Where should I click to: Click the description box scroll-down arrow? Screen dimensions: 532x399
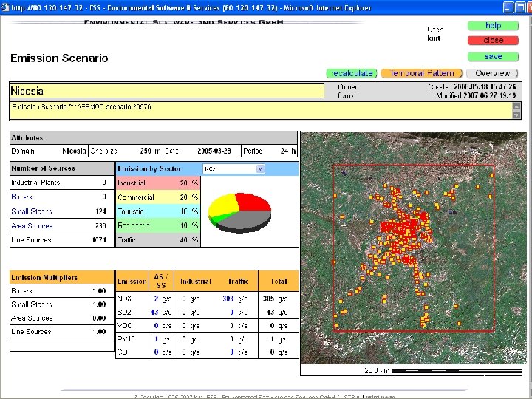[517, 115]
